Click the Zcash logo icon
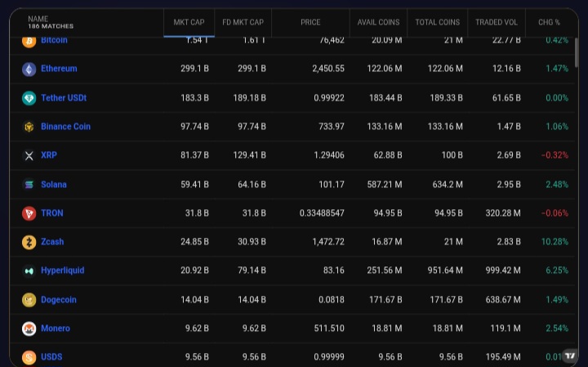Screen dimensions: 588x367 [29, 242]
